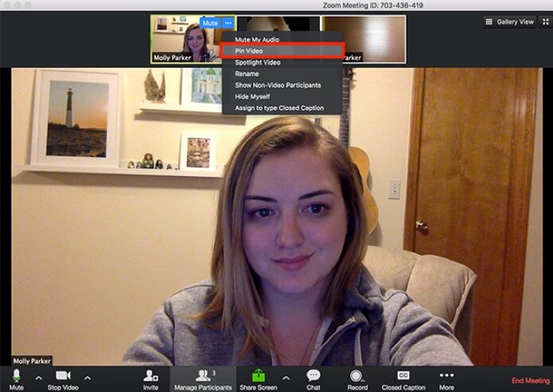
Task: Expand video options arrow next to Stop Video
Action: click(88, 377)
